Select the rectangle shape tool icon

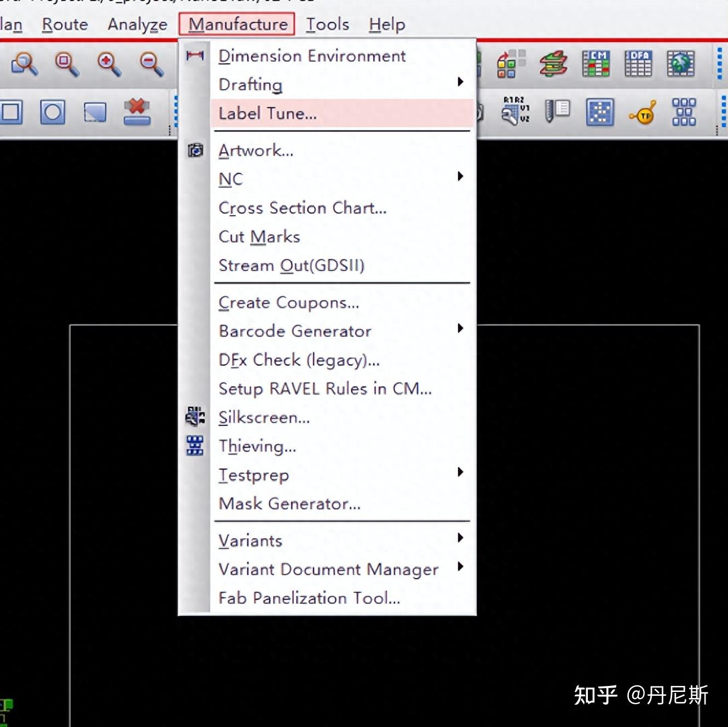pos(11,112)
